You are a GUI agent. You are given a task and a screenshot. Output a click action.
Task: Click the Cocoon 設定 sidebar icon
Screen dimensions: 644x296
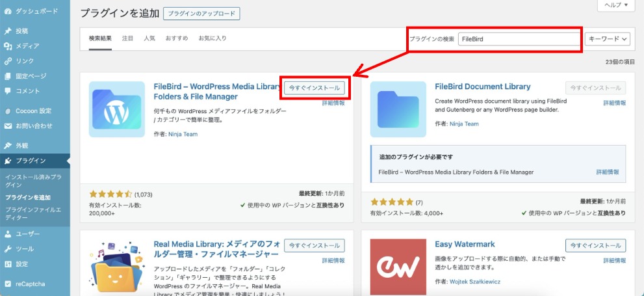(x=8, y=111)
